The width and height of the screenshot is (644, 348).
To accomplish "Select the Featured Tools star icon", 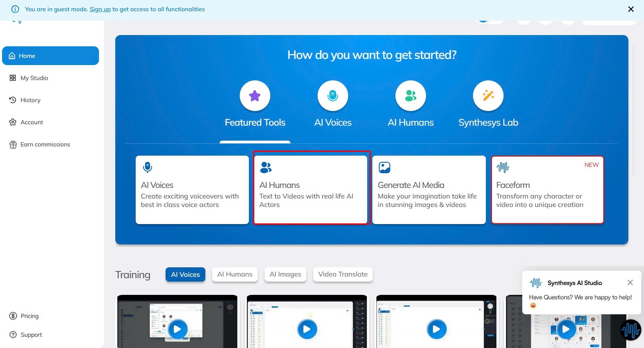I will (255, 96).
